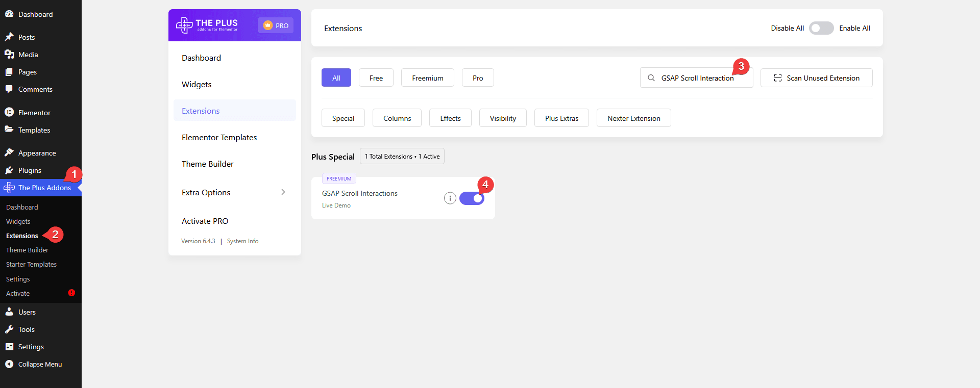
Task: Click the Posts pushpin icon
Action: (9, 37)
